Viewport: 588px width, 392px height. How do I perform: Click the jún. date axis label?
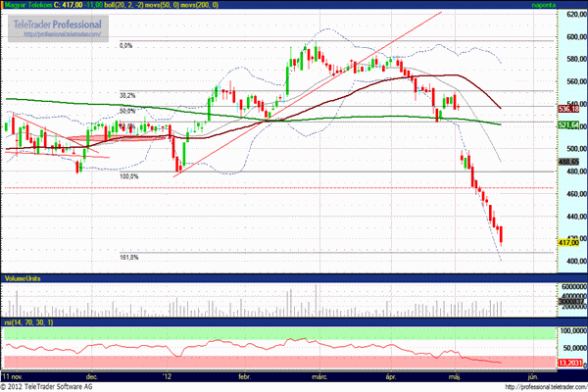(533, 376)
